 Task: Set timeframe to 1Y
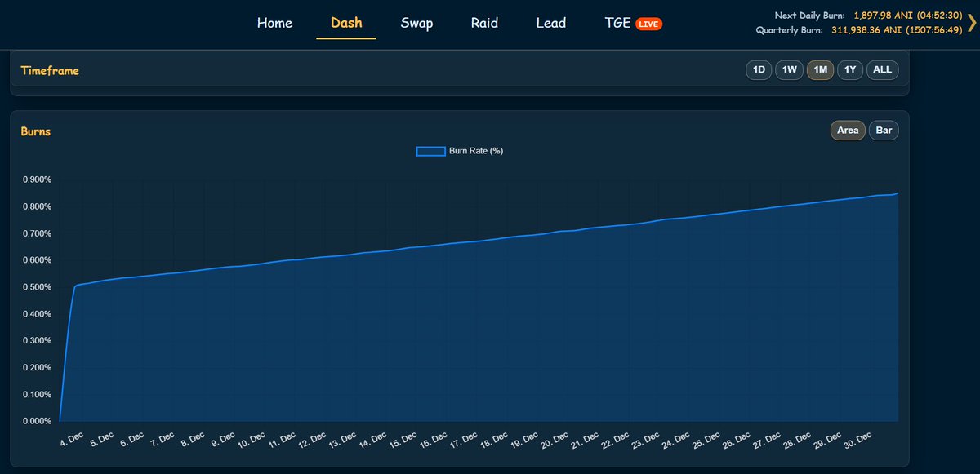(850, 70)
